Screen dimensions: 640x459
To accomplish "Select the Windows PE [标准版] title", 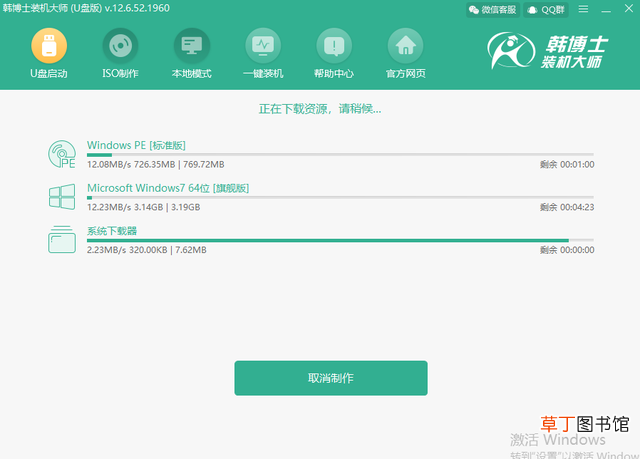I will (136, 145).
